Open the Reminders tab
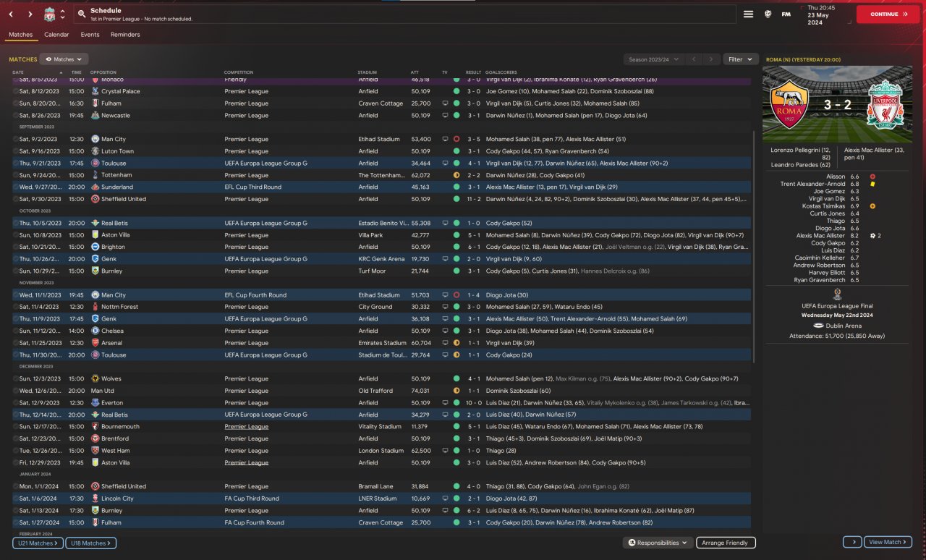Image resolution: width=926 pixels, height=560 pixels. (125, 35)
